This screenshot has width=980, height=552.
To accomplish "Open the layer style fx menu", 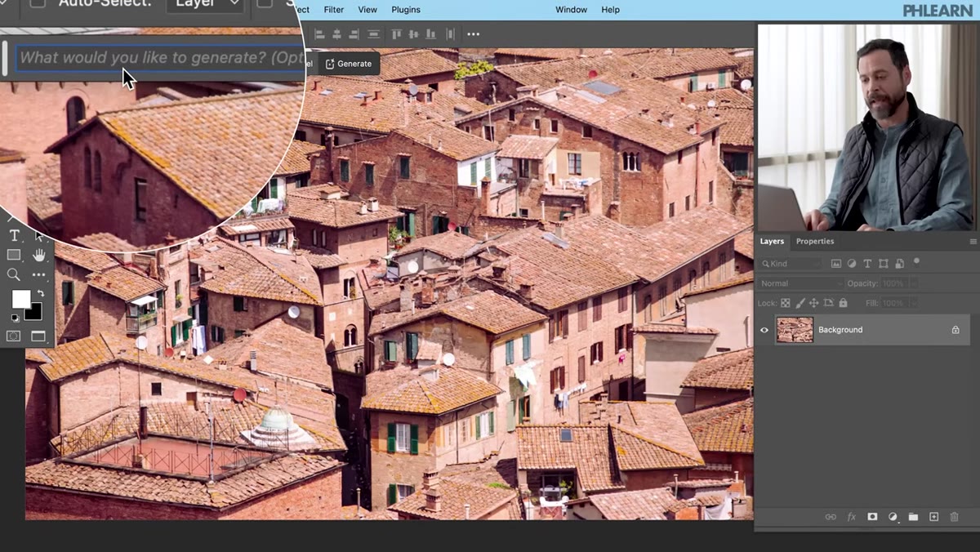I will point(852,517).
